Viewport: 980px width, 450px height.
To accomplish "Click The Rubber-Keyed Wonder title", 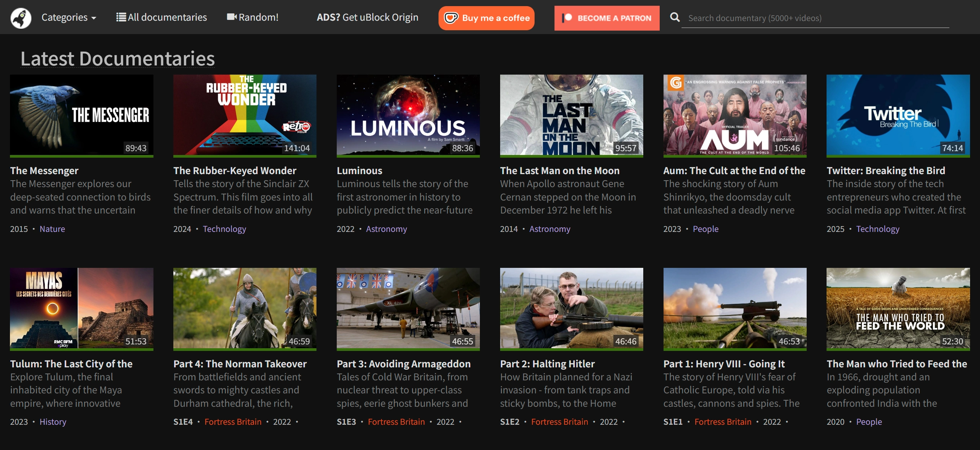I will click(x=235, y=171).
